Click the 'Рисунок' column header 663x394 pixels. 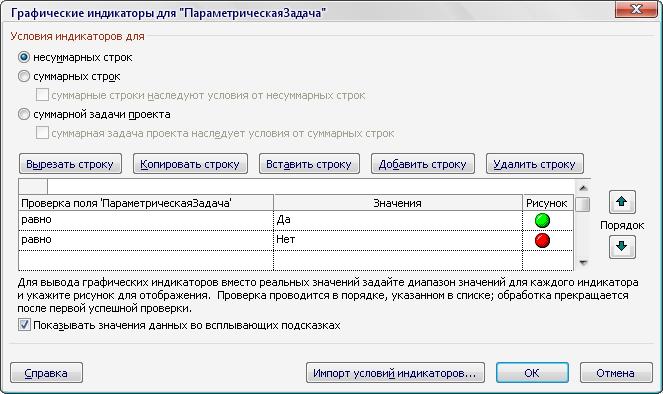(548, 203)
